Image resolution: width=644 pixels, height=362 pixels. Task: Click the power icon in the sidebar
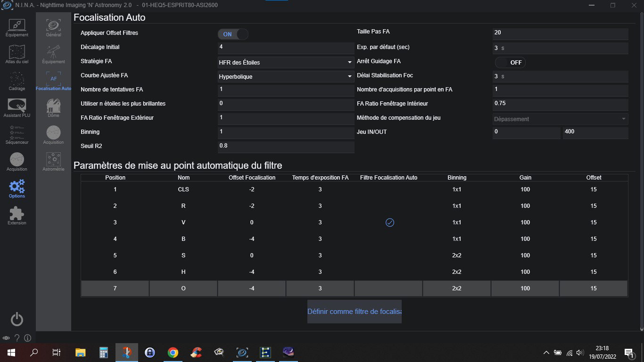pyautogui.click(x=17, y=319)
